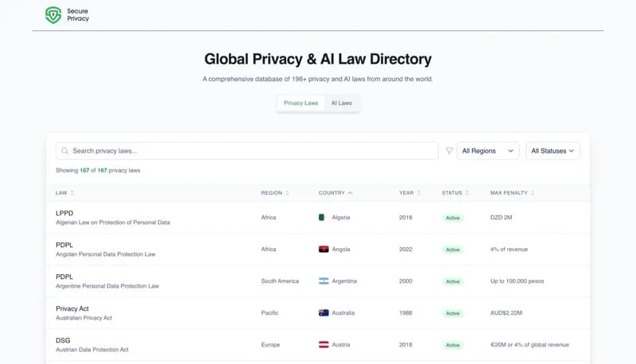Open the All Statuses dropdown
636x364 pixels.
(x=553, y=151)
